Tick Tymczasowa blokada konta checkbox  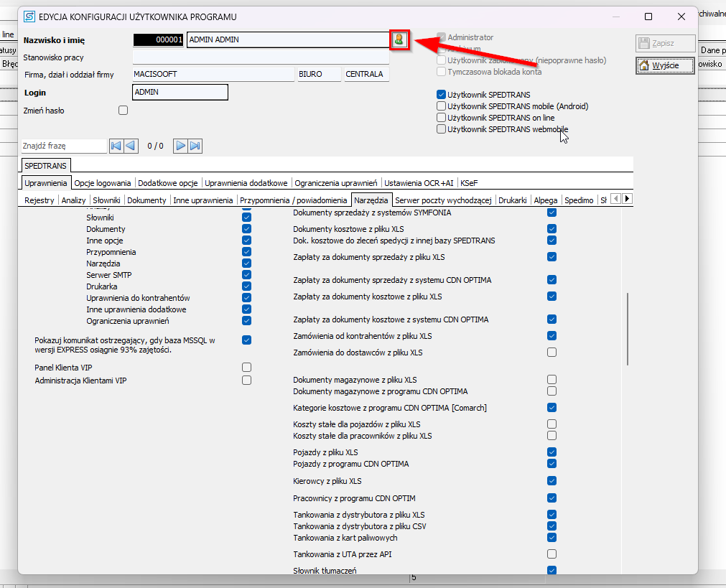441,72
